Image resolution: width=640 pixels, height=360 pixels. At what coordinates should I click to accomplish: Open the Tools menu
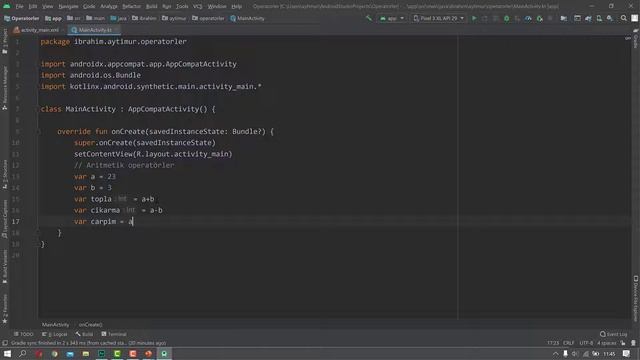coord(182,7)
